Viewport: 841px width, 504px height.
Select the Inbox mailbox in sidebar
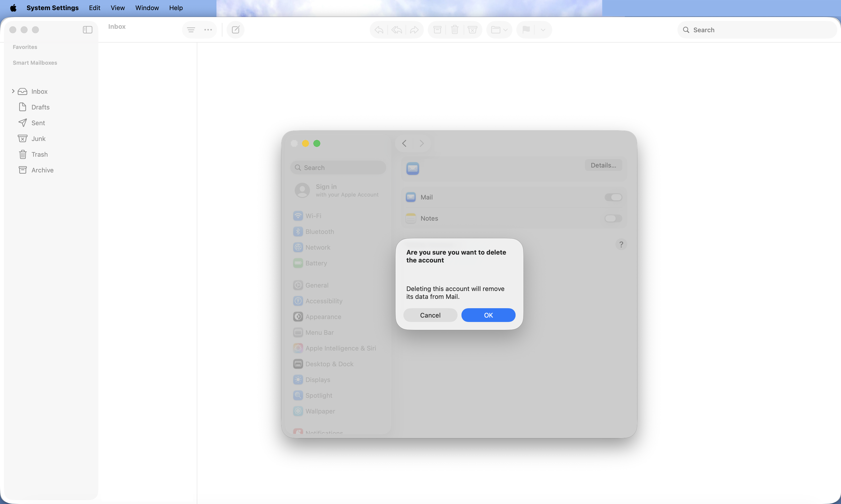coord(39,91)
